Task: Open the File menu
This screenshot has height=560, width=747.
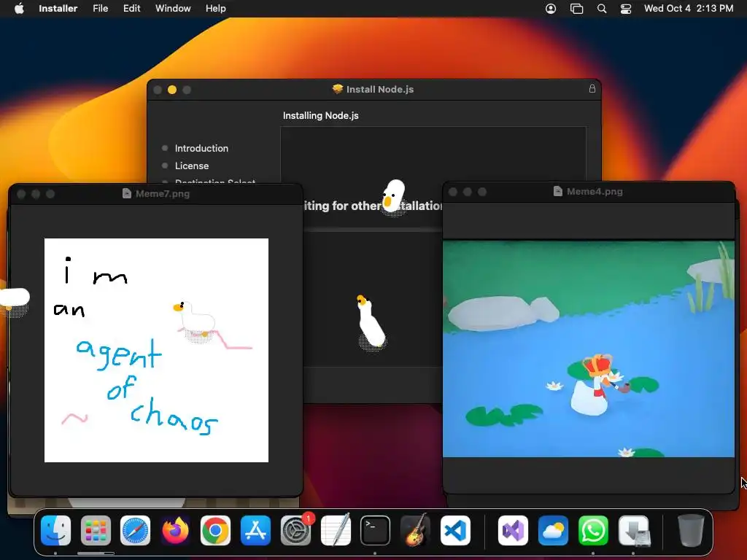Action: (x=101, y=9)
